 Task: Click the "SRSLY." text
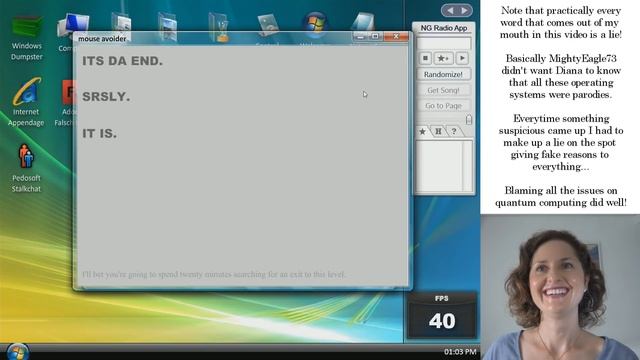pyautogui.click(x=106, y=97)
